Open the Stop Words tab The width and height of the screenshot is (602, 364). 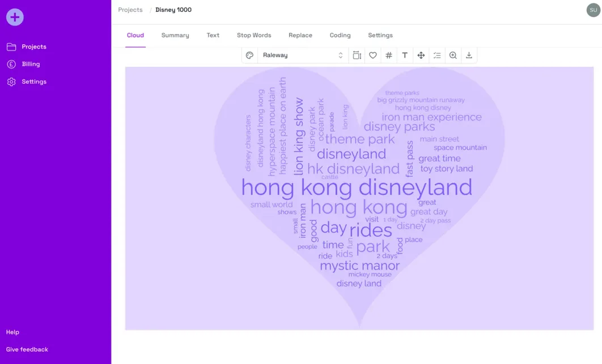pos(254,35)
